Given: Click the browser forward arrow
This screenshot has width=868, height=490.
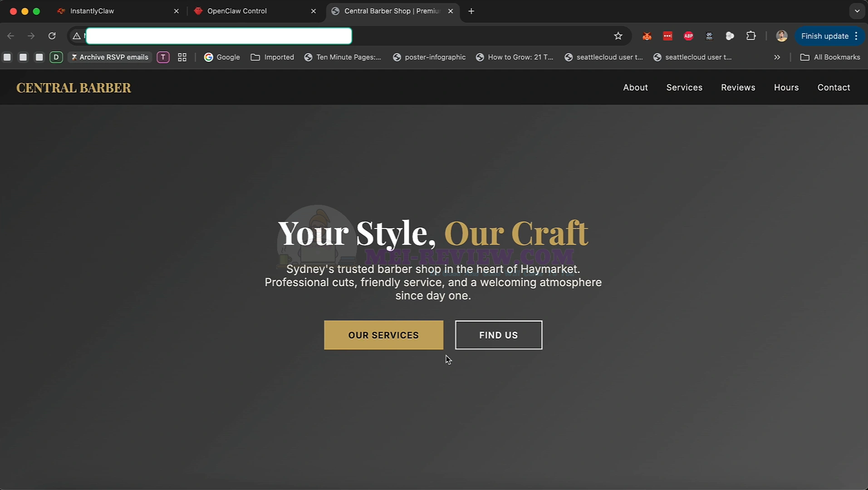Looking at the screenshot, I should 31,36.
